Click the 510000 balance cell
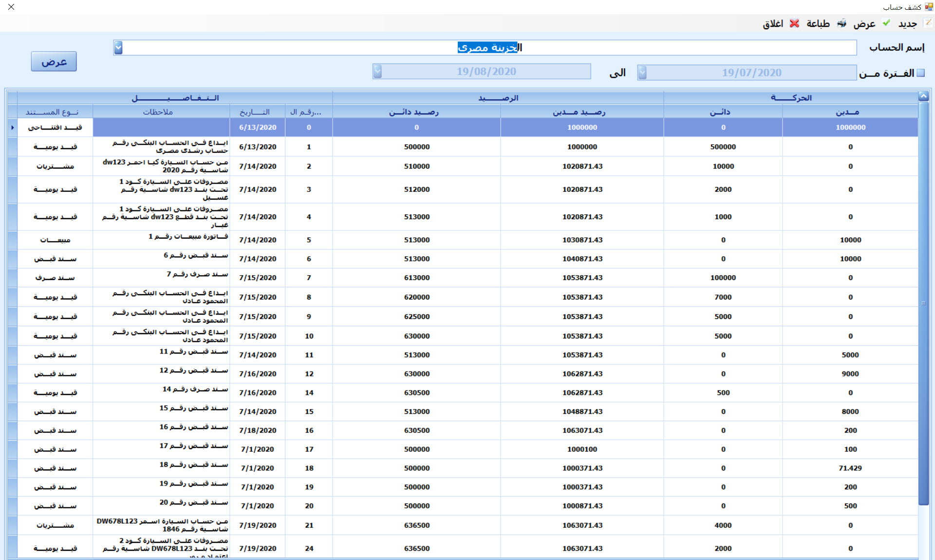The width and height of the screenshot is (935, 560). pos(416,166)
